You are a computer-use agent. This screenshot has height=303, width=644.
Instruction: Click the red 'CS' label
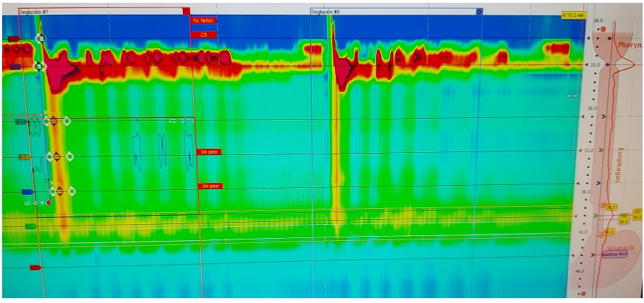(x=203, y=34)
